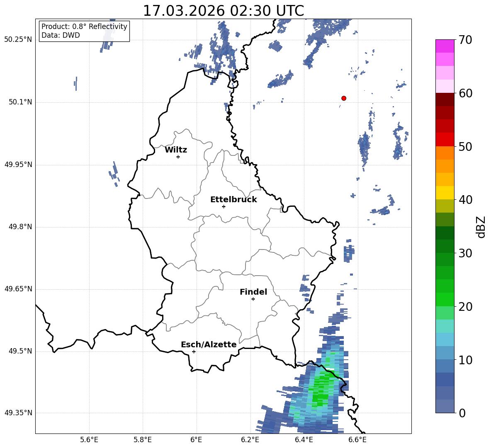The height and width of the screenshot is (448, 491).
Task: Click the 6.2°E longitude label
Action: point(250,440)
